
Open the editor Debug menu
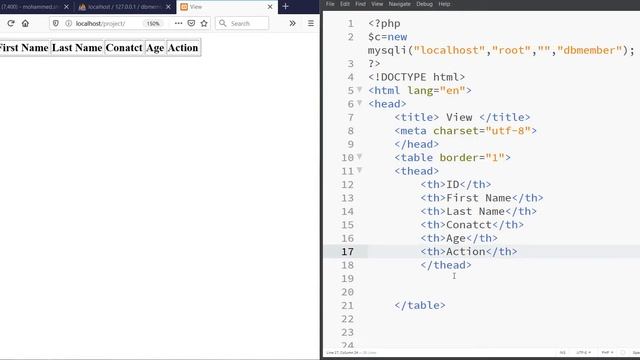tap(424, 4)
